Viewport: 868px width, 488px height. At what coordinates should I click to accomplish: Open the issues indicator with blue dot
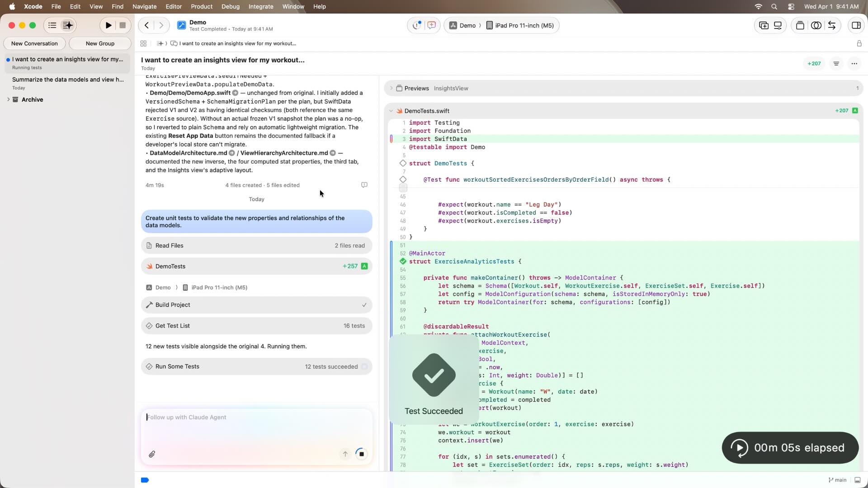point(416,25)
